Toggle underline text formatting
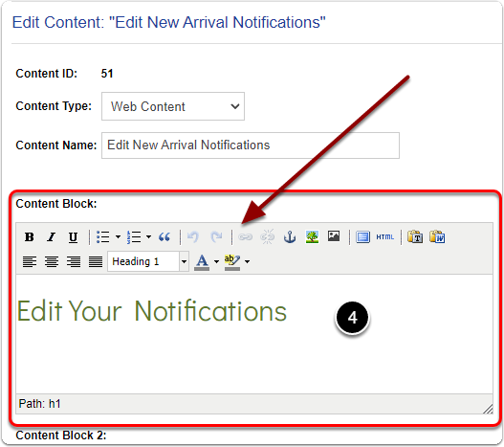Image resolution: width=504 pixels, height=447 pixels. click(73, 237)
